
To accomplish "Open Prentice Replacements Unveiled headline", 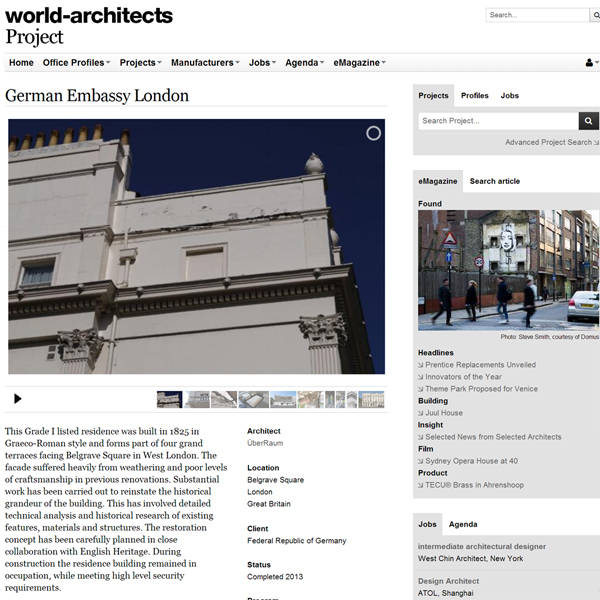I will pos(477,365).
